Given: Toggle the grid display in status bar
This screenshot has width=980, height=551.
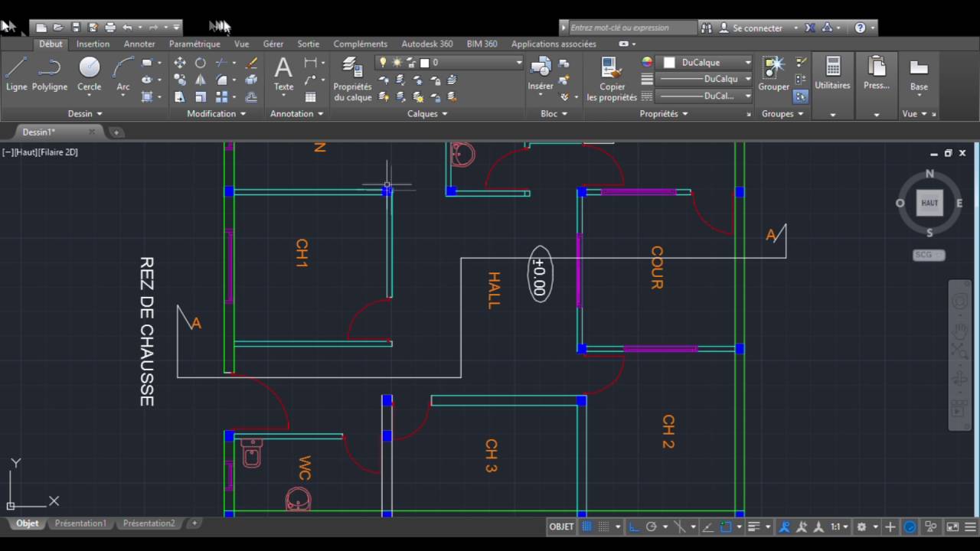Looking at the screenshot, I should pos(588,527).
